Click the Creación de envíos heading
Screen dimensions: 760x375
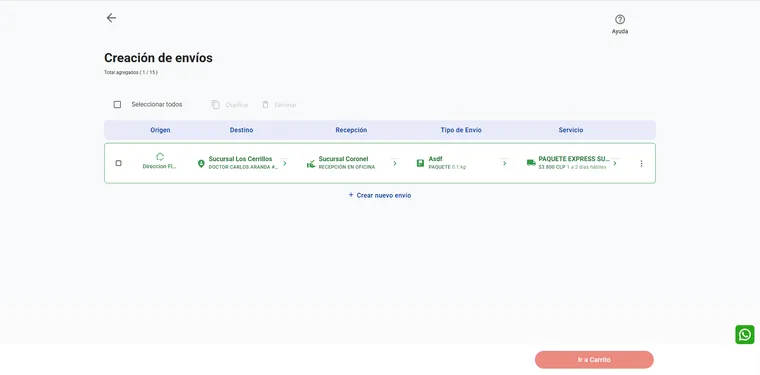coord(158,58)
